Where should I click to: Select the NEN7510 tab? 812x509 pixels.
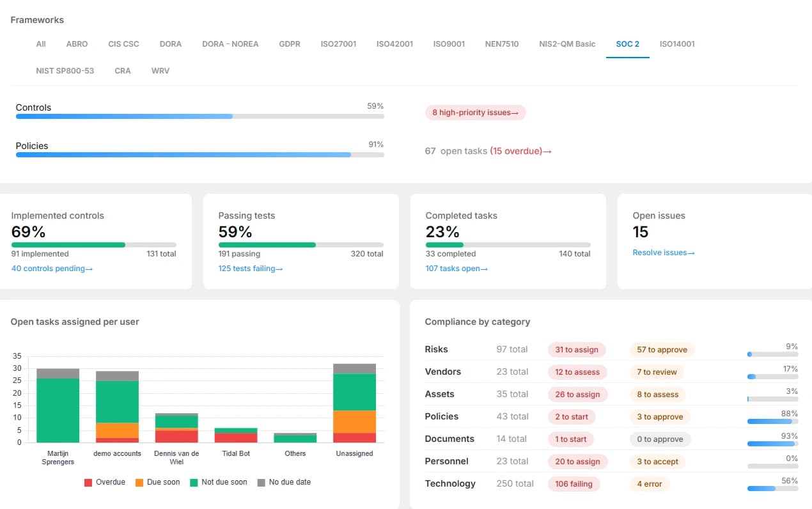coord(502,44)
